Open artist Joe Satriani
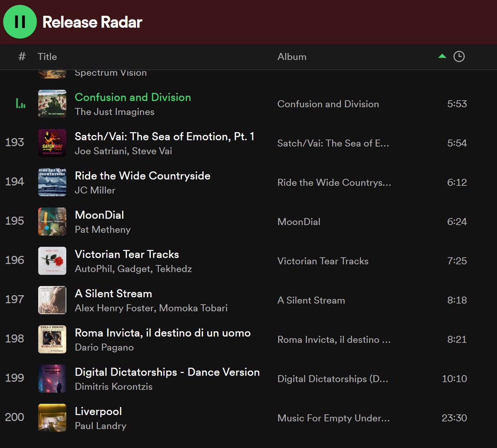Image resolution: width=497 pixels, height=448 pixels. coord(101,151)
